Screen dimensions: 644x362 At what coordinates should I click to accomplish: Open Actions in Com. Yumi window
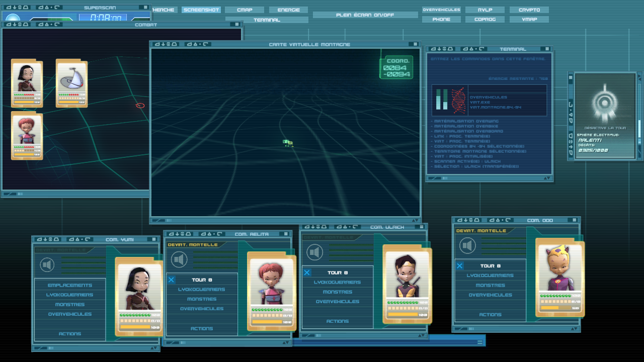point(70,333)
